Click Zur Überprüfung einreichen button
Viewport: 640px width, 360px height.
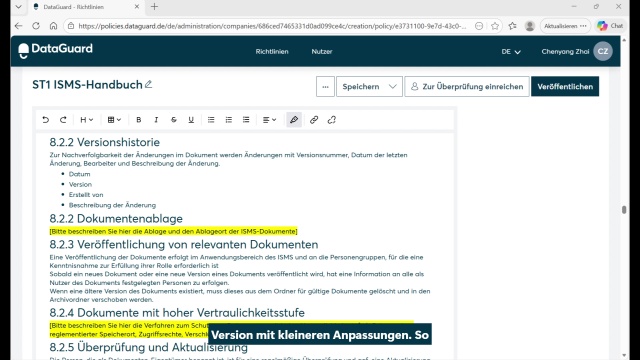pos(467,87)
